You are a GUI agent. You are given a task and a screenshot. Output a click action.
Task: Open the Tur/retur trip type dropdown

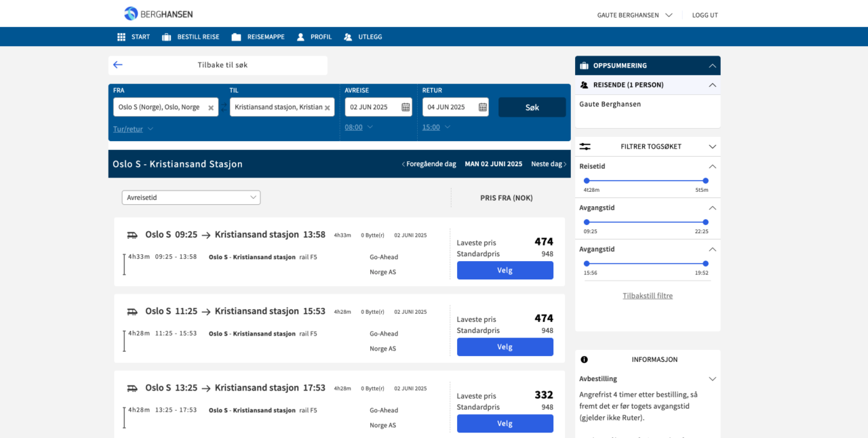pyautogui.click(x=133, y=129)
